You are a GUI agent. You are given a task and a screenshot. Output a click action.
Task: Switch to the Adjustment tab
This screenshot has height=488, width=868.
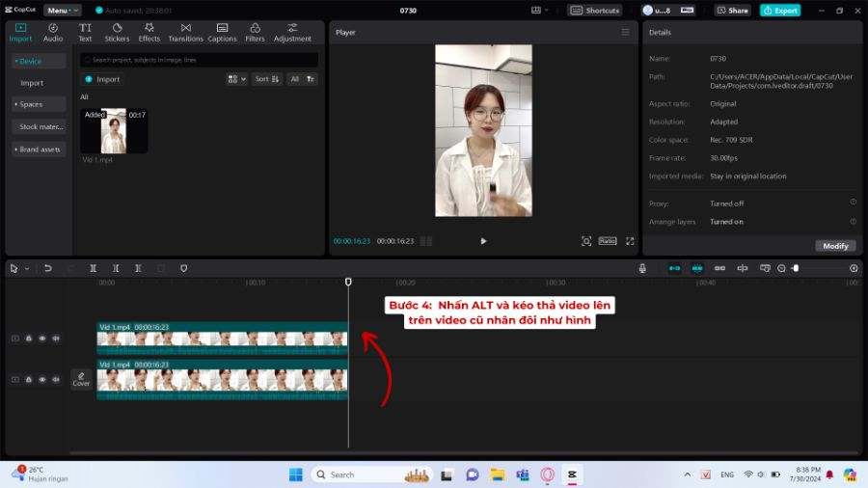(292, 33)
